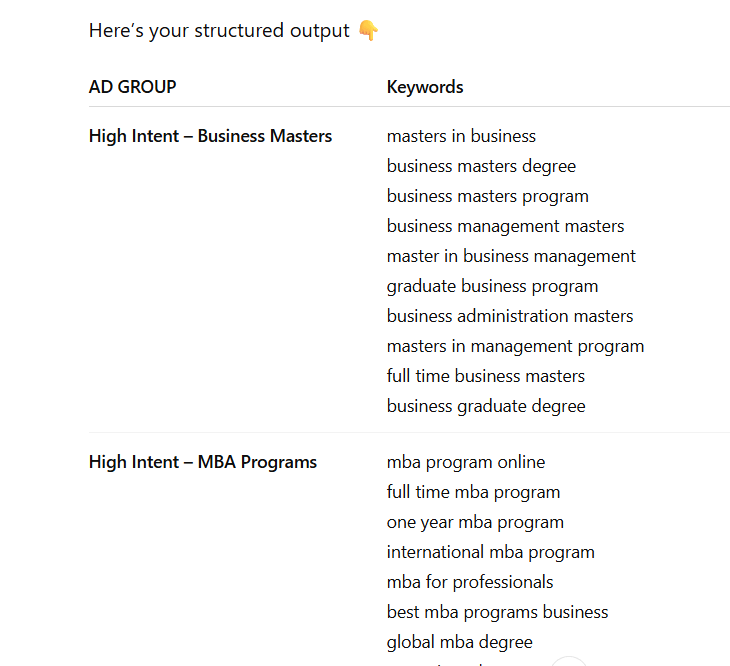Viewport: 730px width, 666px height.
Task: Click the scroll-to-bottom circle button
Action: 569,661
